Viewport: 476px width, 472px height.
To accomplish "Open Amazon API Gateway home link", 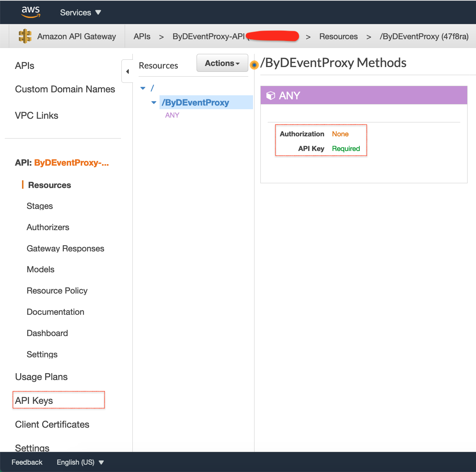I will click(76, 36).
